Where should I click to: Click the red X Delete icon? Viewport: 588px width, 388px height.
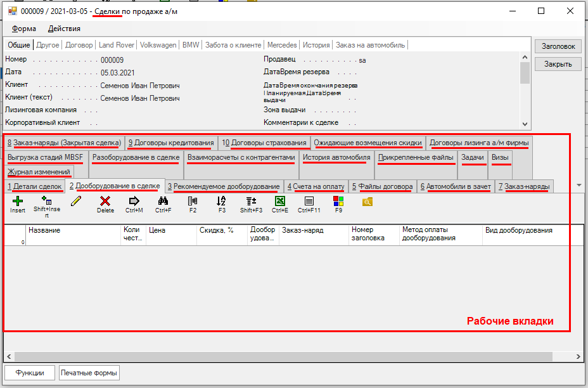coord(105,201)
